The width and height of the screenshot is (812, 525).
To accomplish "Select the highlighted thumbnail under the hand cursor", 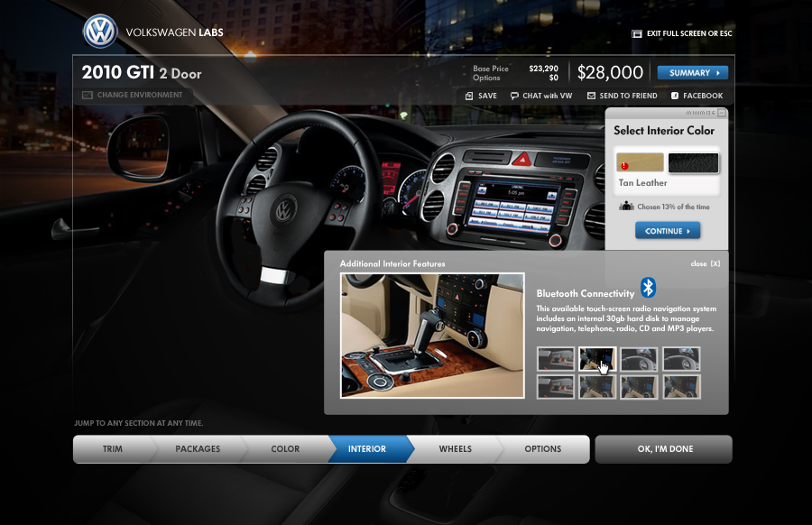I will (x=597, y=359).
